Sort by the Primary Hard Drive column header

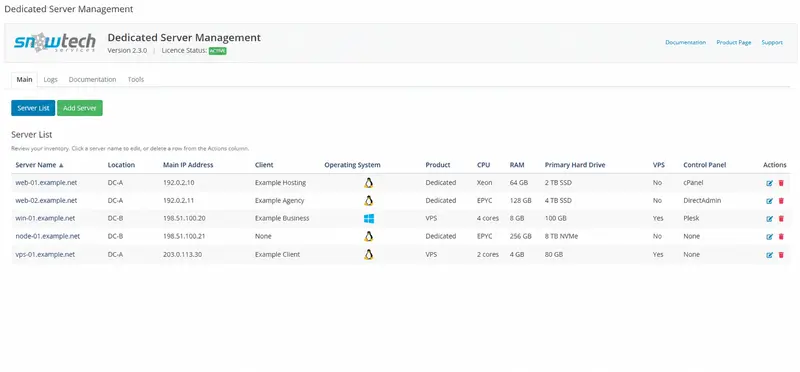(575, 165)
